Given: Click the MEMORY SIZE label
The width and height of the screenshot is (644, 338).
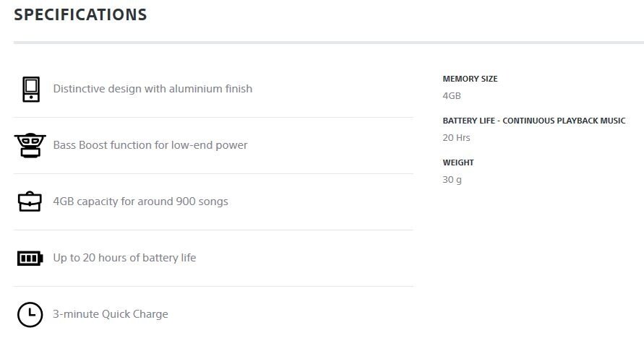Looking at the screenshot, I should [x=471, y=79].
